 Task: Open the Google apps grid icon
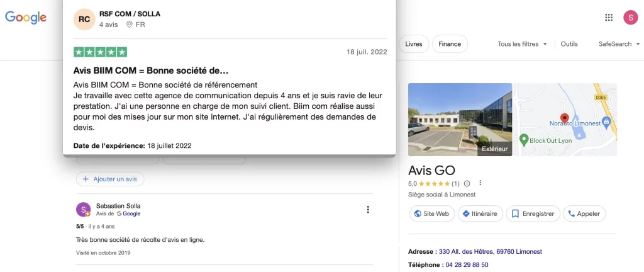(609, 17)
